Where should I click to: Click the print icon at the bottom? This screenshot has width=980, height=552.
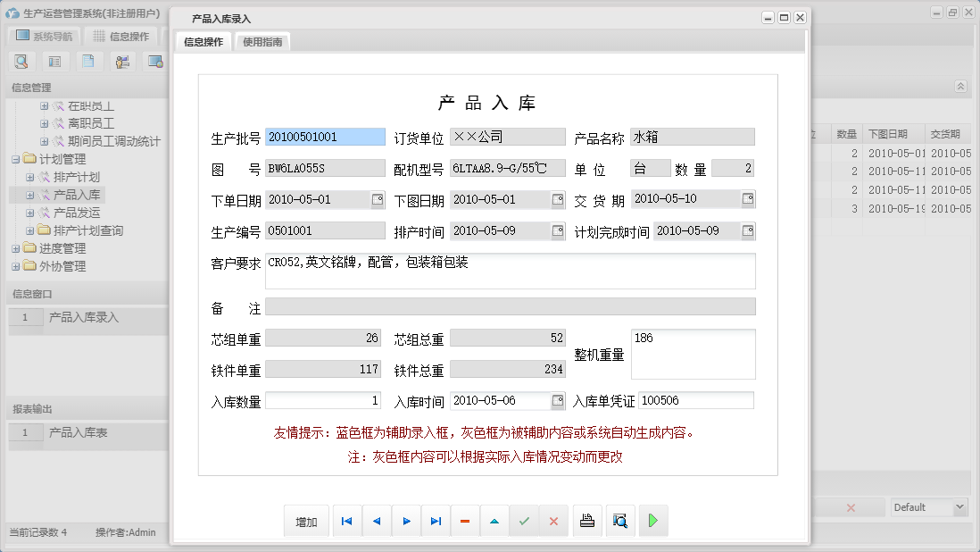587,520
